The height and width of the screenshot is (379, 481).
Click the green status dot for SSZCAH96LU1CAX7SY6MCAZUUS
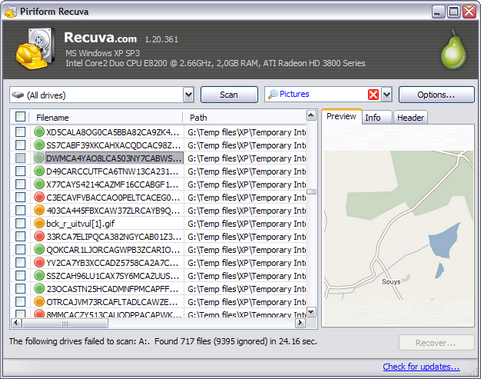coord(39,275)
